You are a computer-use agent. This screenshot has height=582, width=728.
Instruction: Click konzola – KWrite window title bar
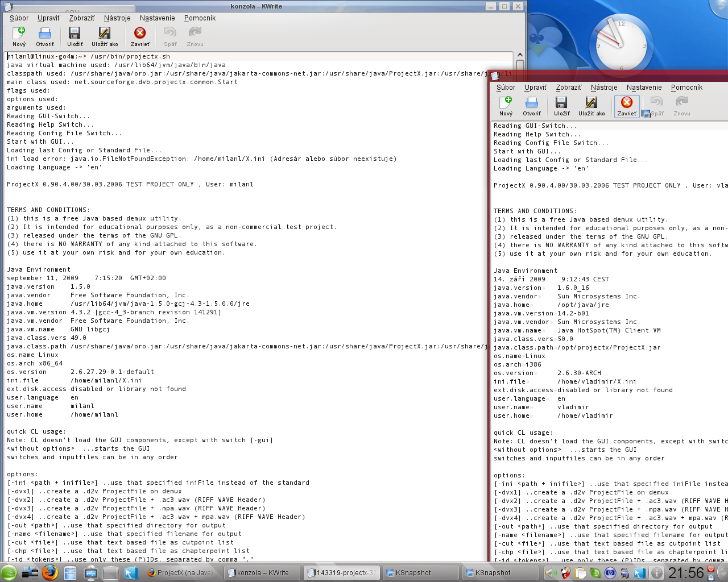pos(256,6)
